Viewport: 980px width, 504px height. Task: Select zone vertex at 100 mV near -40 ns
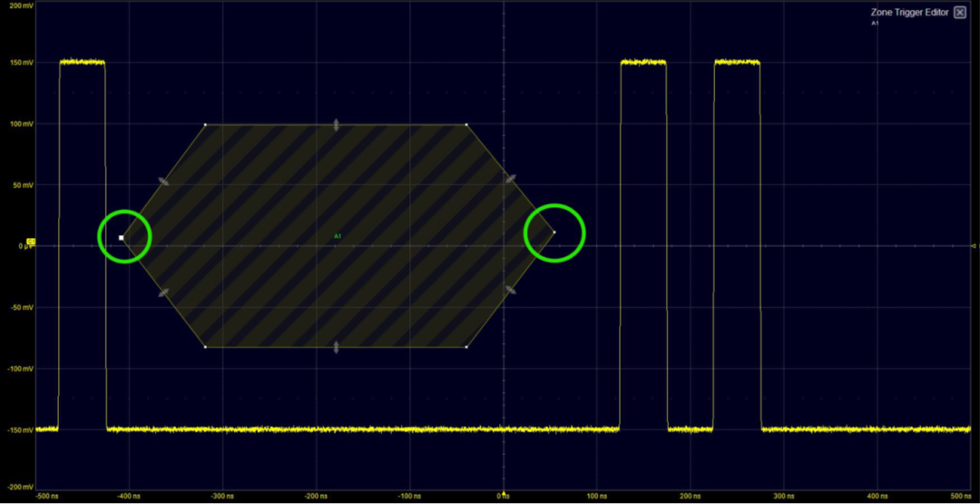pyautogui.click(x=467, y=124)
